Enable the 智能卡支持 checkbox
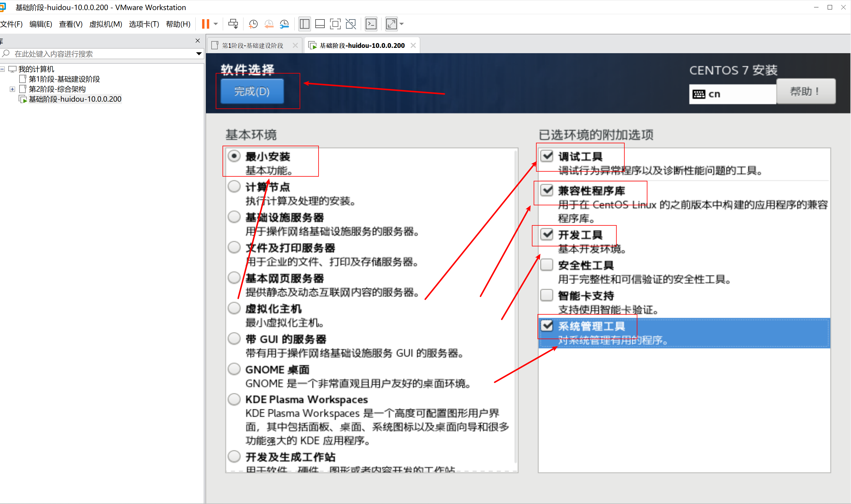 [x=547, y=295]
